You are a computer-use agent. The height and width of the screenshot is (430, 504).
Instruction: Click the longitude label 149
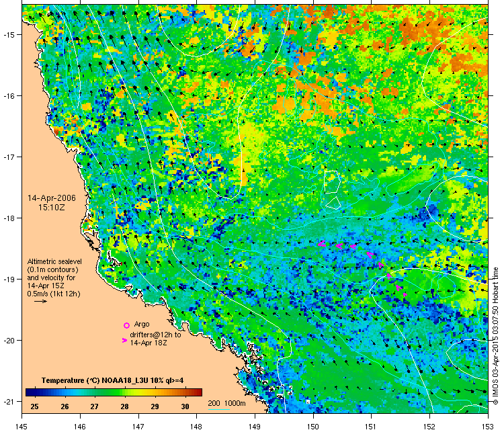tap(255, 427)
